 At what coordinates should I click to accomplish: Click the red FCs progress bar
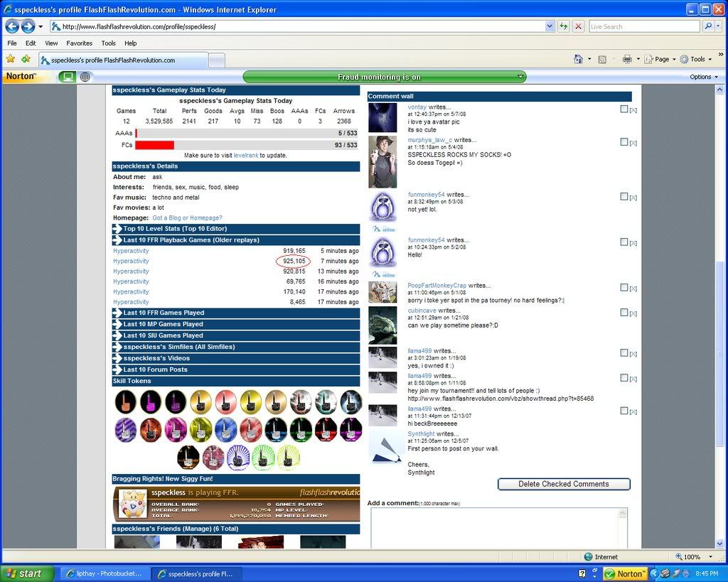click(x=154, y=145)
